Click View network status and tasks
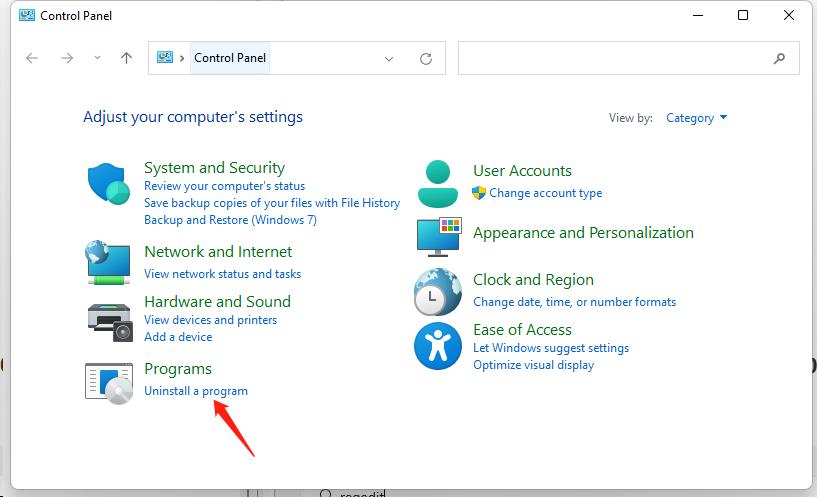This screenshot has height=497, width=817. pos(222,274)
